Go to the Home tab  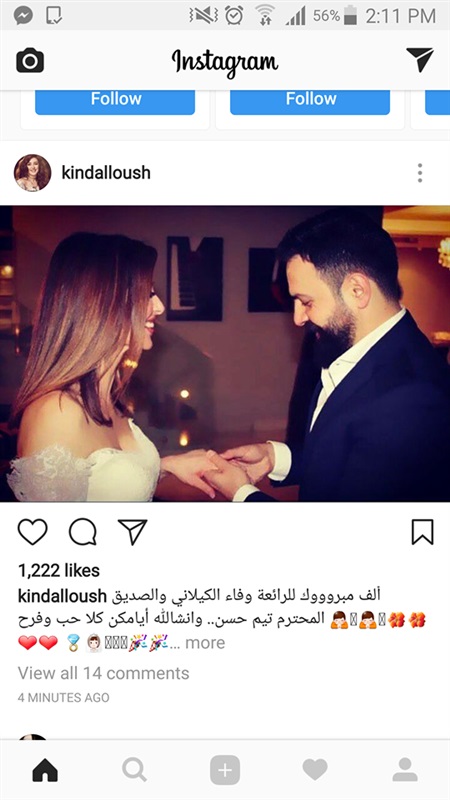[45, 770]
